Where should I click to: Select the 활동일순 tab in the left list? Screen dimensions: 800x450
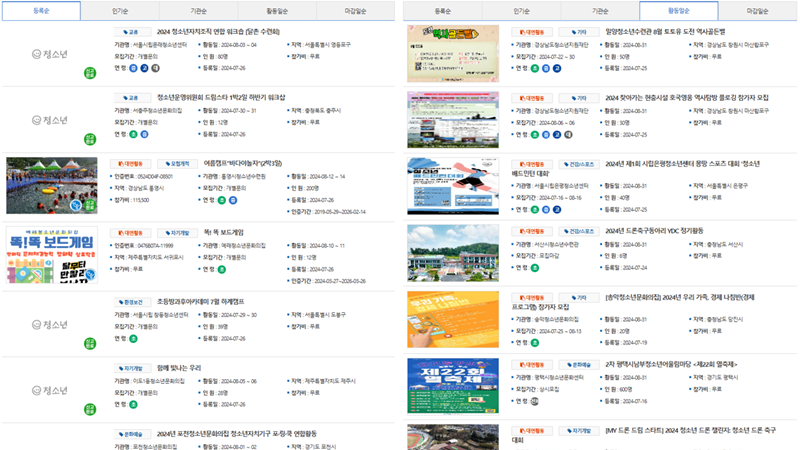[x=277, y=11]
